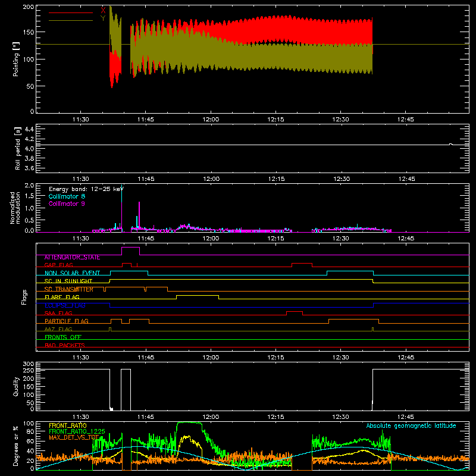
Task: Click the green FRONT_RATIO_1225 legend label
Action: click(x=77, y=431)
